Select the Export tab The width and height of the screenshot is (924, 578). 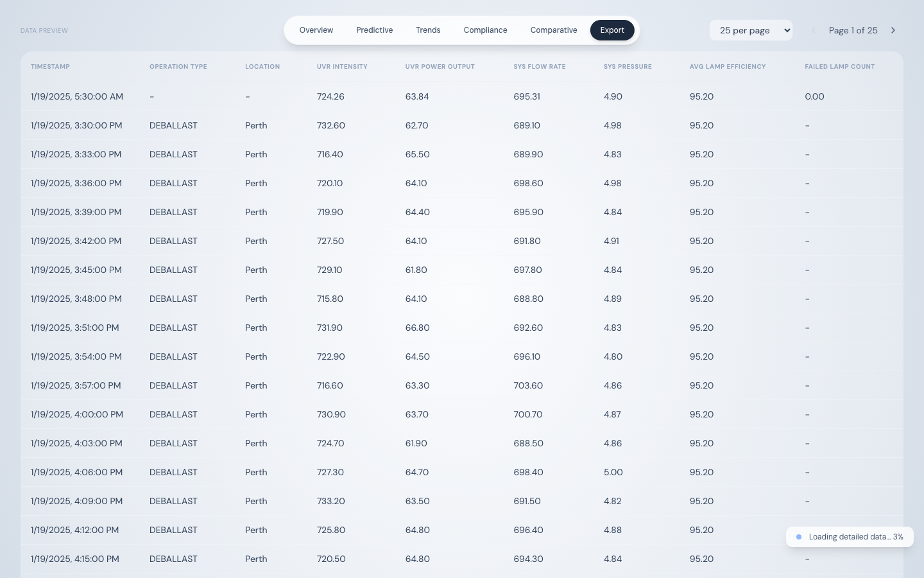612,30
